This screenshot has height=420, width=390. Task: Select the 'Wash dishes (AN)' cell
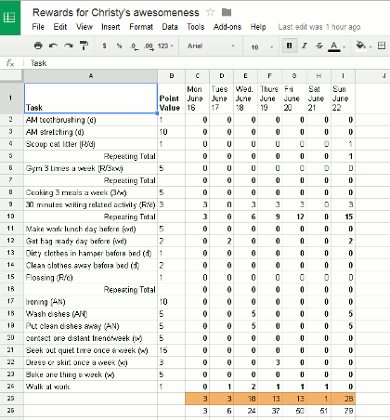90,314
